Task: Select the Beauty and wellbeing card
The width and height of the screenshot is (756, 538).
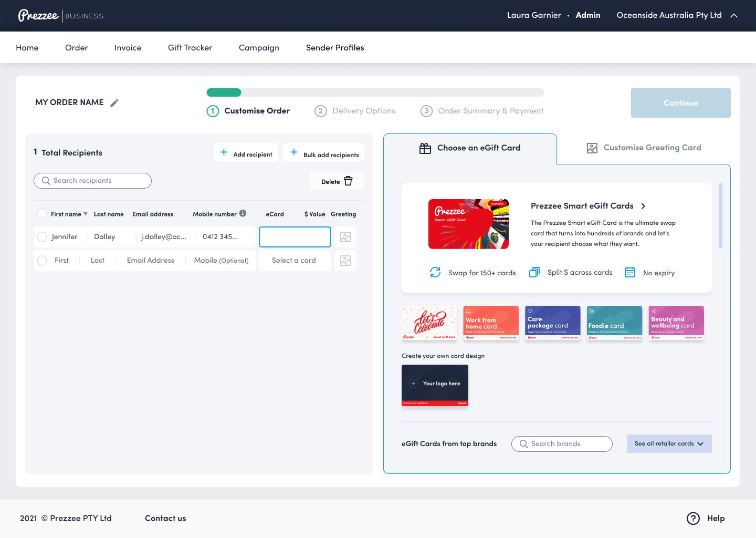Action: tap(676, 323)
